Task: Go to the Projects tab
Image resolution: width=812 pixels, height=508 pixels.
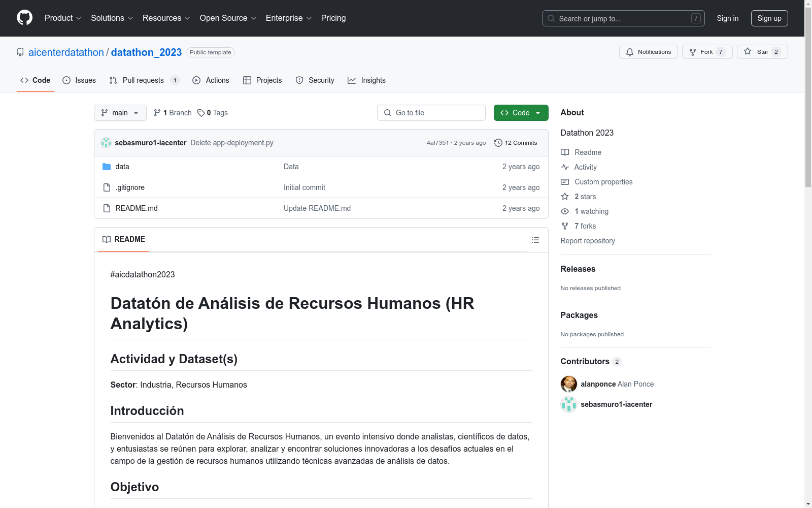Action: click(262, 80)
